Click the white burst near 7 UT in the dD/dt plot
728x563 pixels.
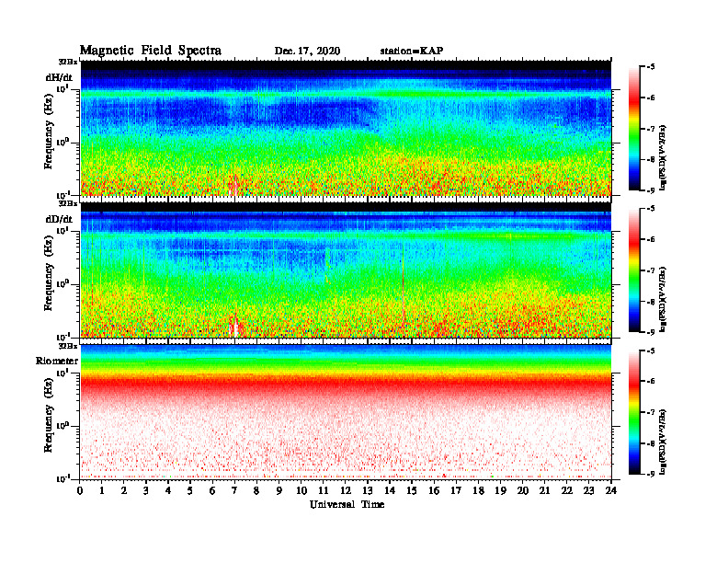pos(235,327)
